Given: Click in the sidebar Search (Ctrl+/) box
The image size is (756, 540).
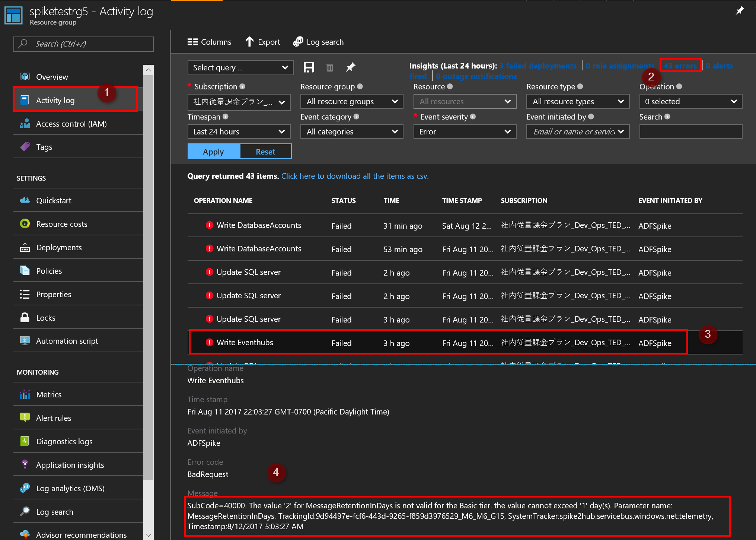Looking at the screenshot, I should [x=83, y=44].
